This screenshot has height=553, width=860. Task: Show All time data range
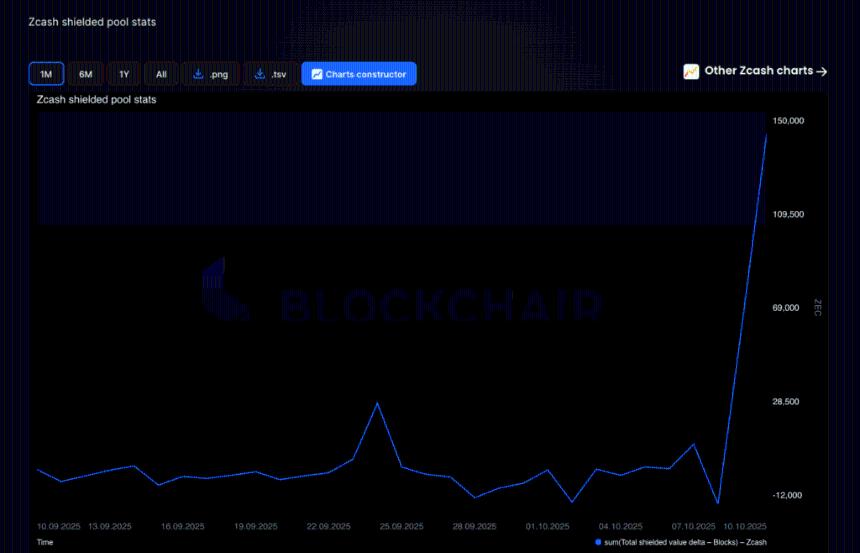[161, 74]
